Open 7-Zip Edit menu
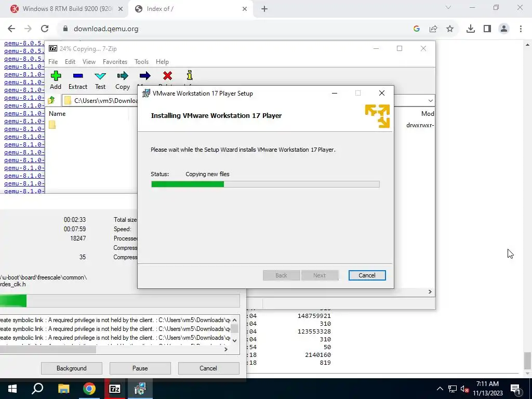 tap(70, 62)
